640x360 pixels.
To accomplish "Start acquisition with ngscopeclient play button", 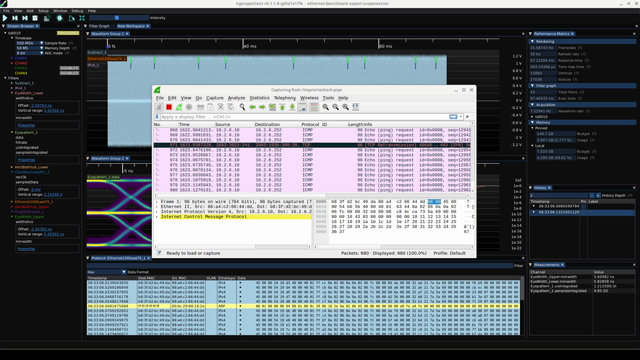I will pos(5,18).
